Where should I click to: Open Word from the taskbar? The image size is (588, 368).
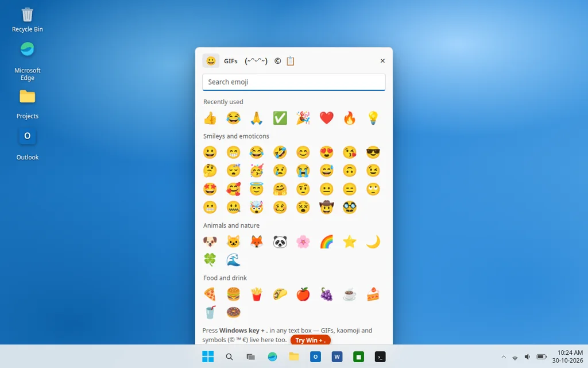click(336, 356)
